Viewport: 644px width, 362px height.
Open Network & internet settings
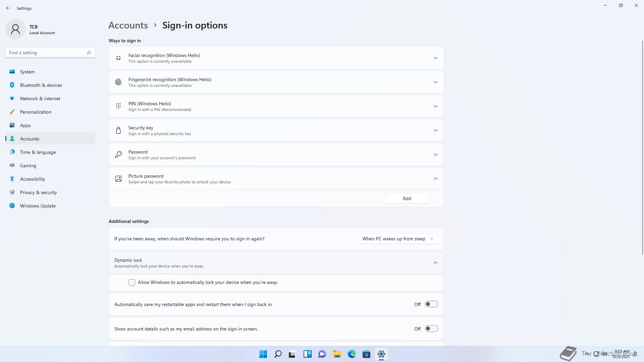50,99
